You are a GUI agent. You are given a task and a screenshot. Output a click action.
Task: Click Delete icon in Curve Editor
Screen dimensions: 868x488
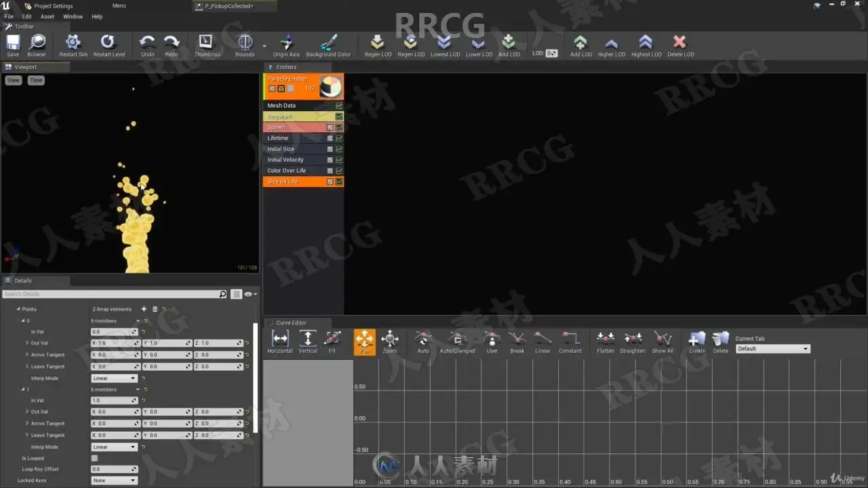pyautogui.click(x=721, y=342)
